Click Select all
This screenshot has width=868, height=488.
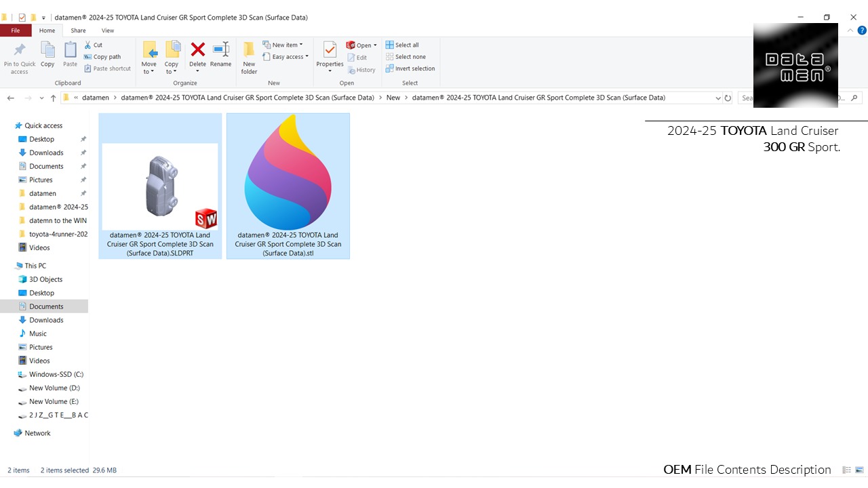402,45
